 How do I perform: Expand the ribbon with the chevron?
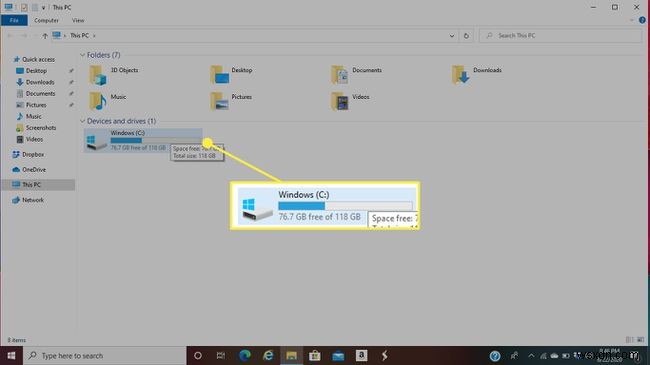[x=631, y=20]
